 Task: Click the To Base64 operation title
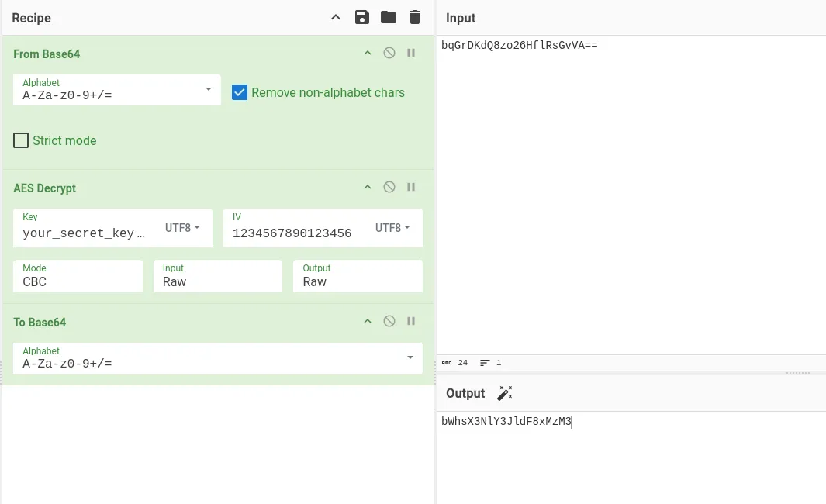40,323
